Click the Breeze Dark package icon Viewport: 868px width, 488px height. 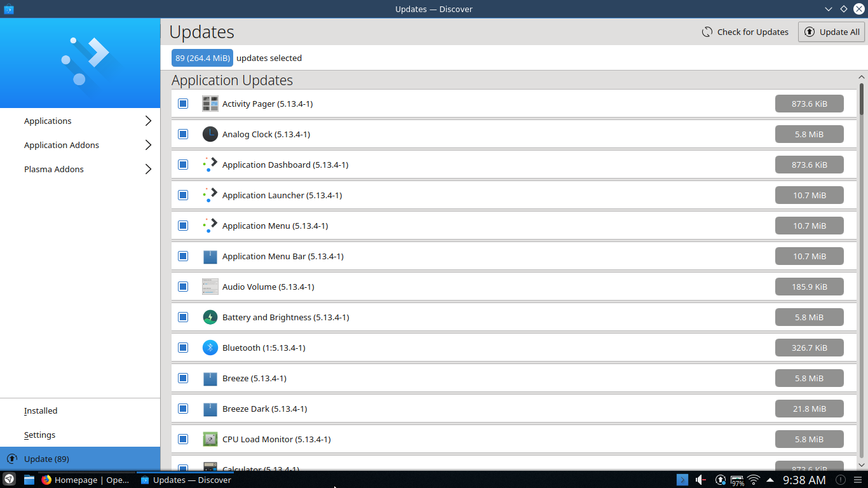tap(210, 409)
